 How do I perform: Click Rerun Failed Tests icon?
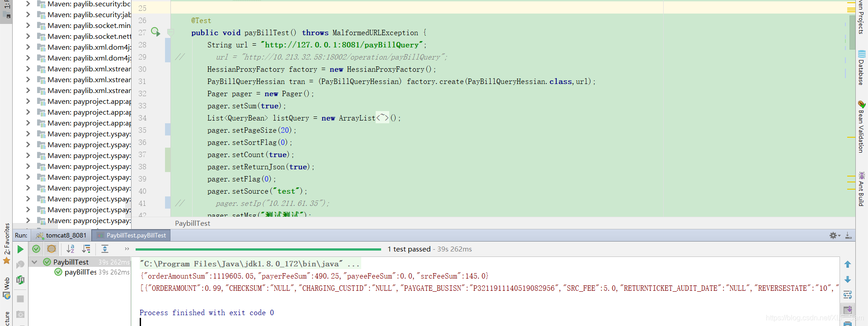(20, 265)
